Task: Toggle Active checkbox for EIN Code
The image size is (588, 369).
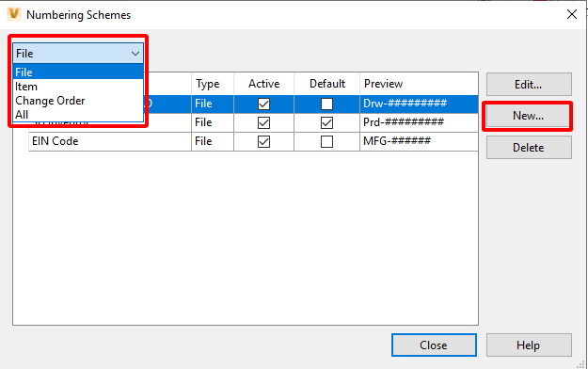Action: 263,141
